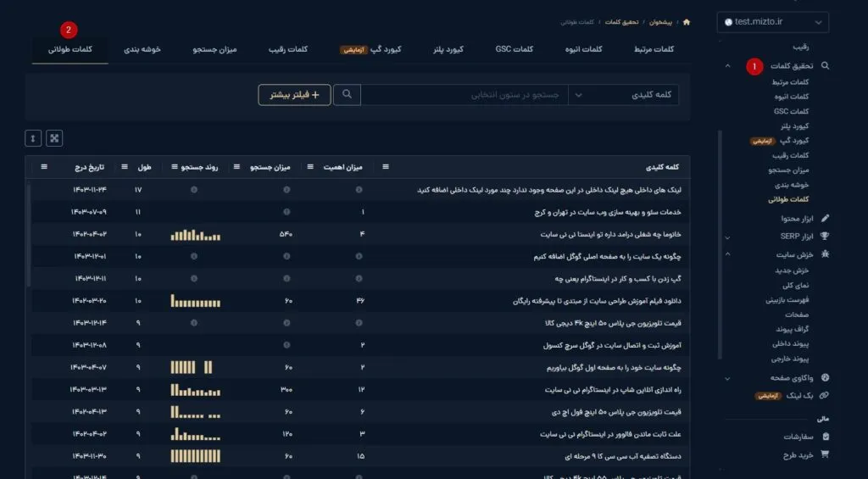
Task: Collapse the خزش سایت sidebar chevron
Action: coord(727,254)
